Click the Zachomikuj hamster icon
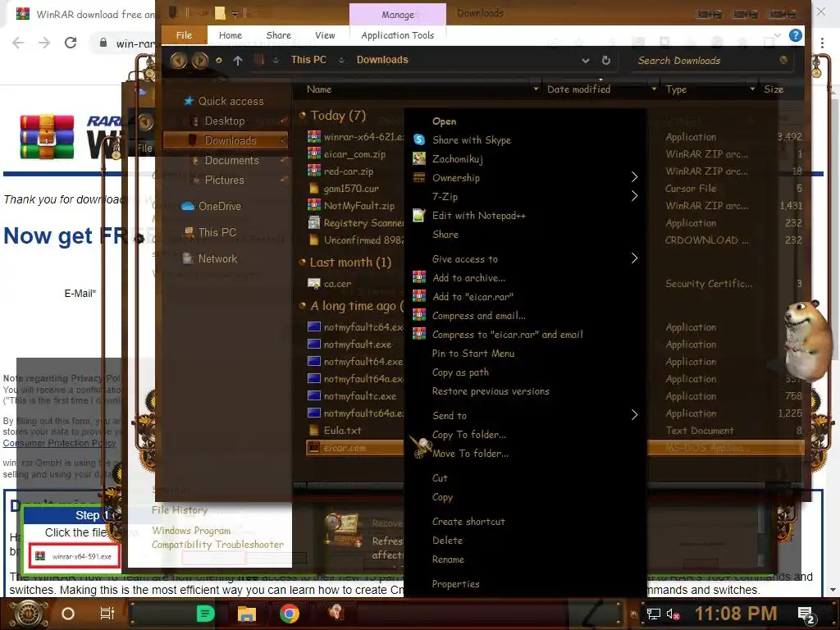The image size is (840, 630). [419, 158]
